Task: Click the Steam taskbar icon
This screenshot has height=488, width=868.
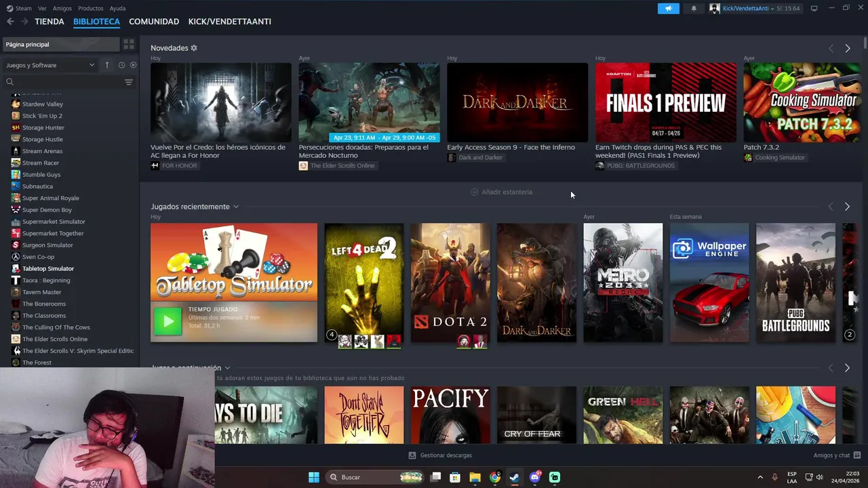Action: 515,477
